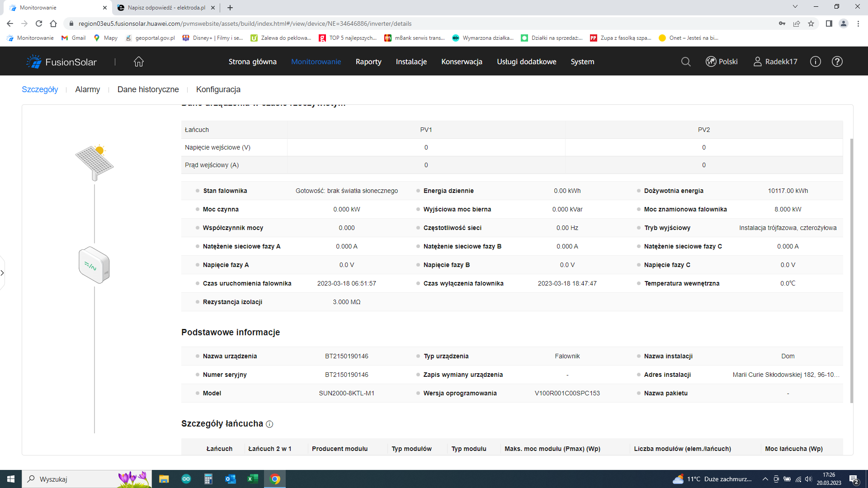Open the System menu
This screenshot has width=868, height=488.
click(x=582, y=61)
